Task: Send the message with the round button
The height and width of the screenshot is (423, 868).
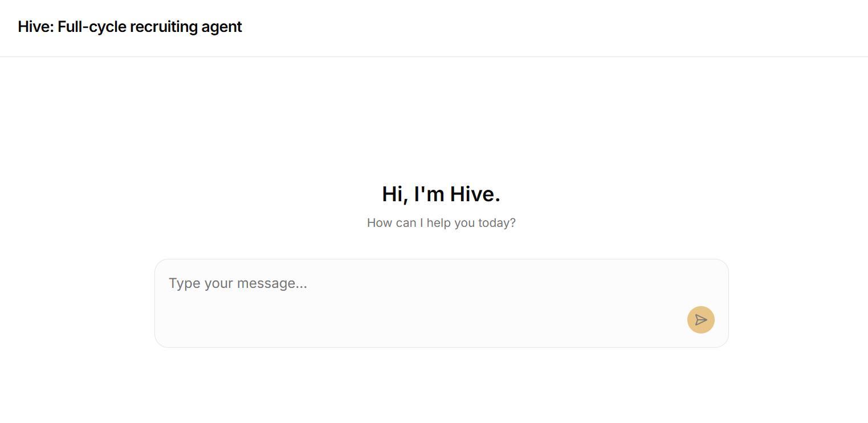Action: pos(701,320)
